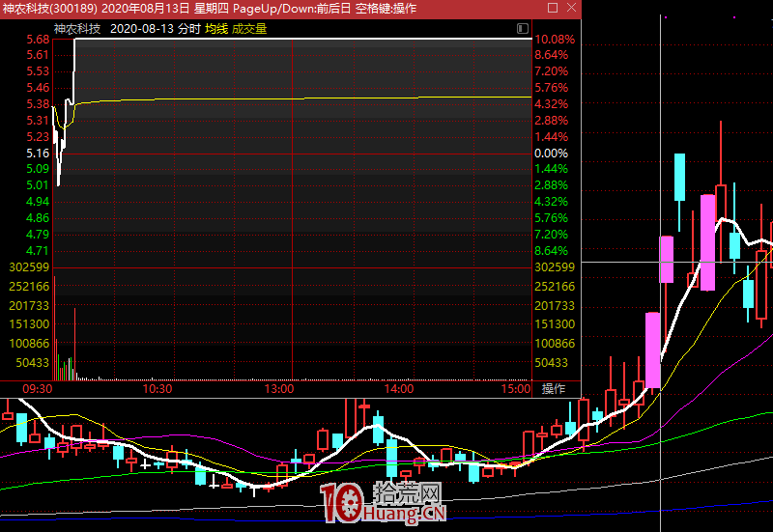
Task: Click the 09:30 time axis label
Action: 38,389
